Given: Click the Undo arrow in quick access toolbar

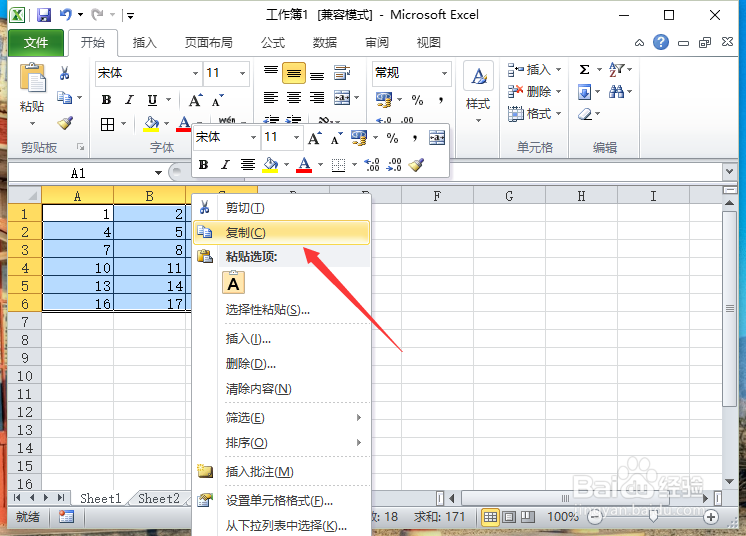Looking at the screenshot, I should 66,15.
